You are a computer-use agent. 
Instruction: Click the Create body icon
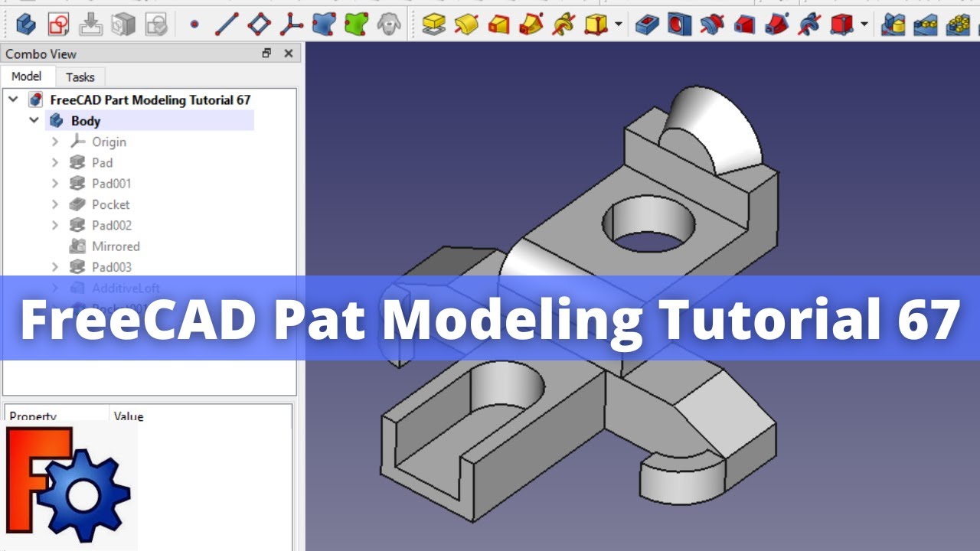tap(26, 24)
